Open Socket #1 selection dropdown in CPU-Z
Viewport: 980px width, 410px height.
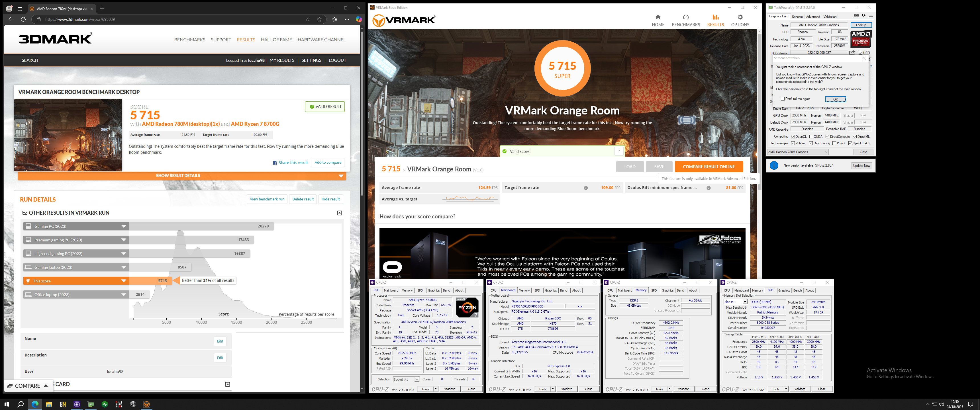click(x=406, y=380)
